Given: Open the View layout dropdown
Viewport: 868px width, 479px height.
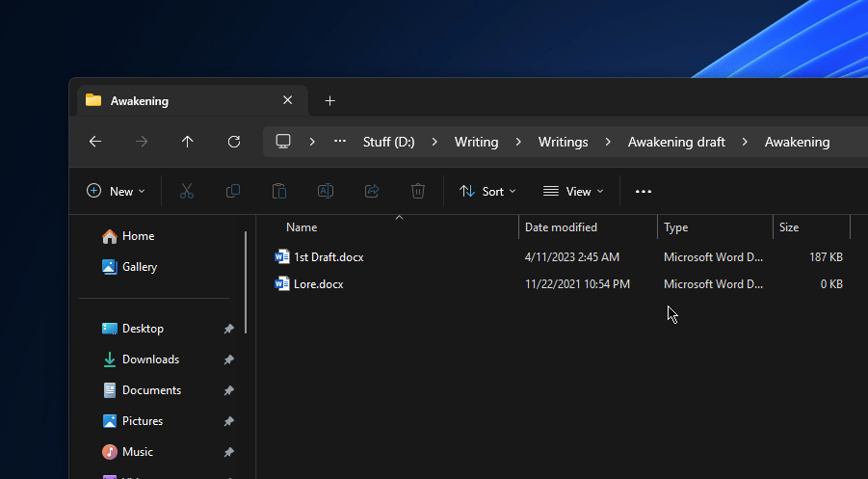Looking at the screenshot, I should (573, 191).
